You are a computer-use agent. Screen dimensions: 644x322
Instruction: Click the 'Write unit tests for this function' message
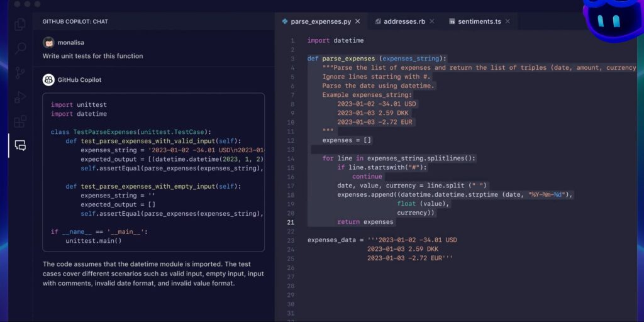93,56
